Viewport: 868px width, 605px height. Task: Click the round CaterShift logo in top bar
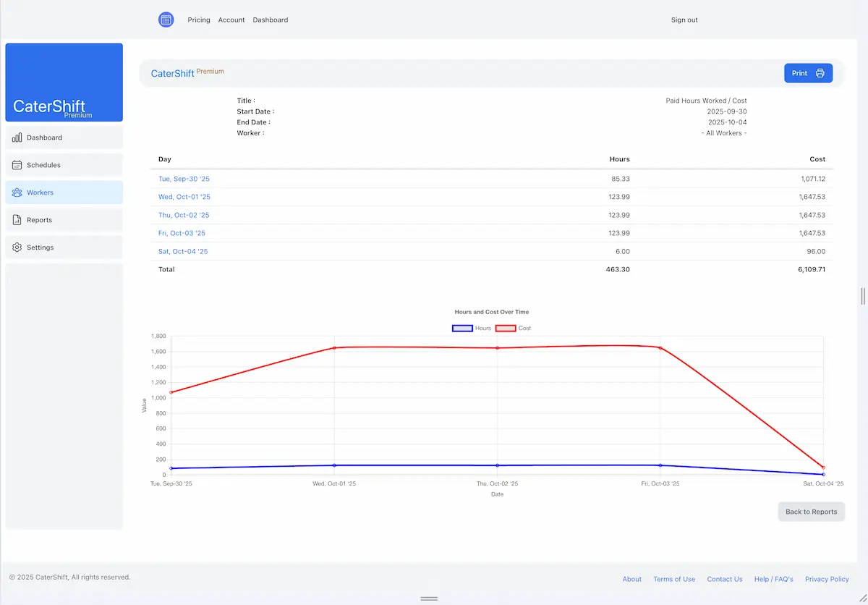[x=166, y=20]
